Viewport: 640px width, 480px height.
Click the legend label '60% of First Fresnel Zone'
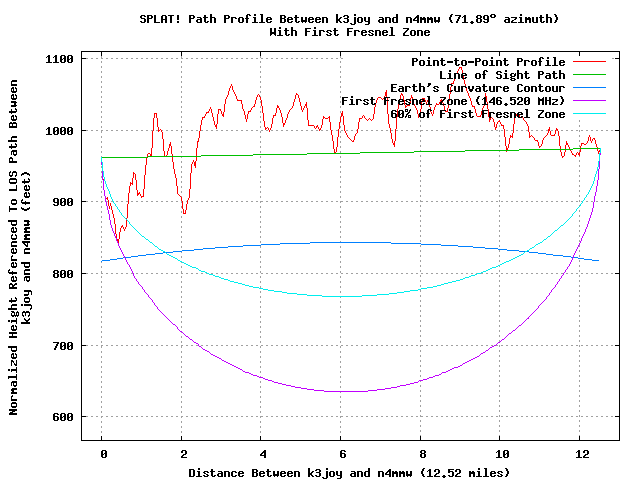[478, 114]
